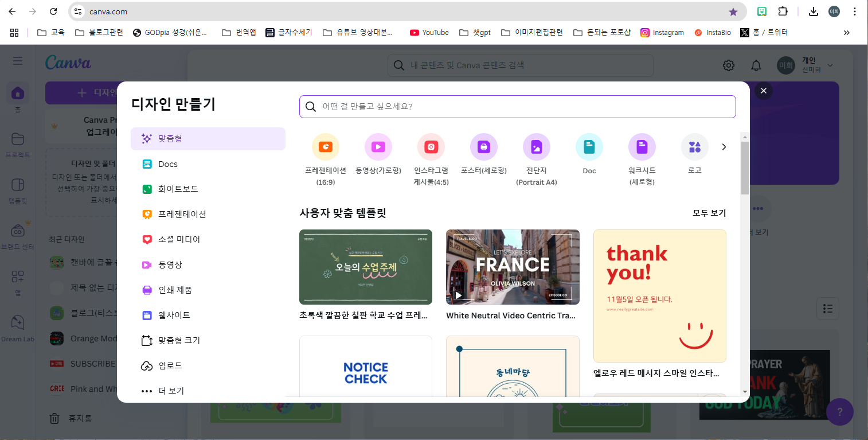This screenshot has width=868, height=440.
Task: Open the Instagram bookmark
Action: point(662,33)
